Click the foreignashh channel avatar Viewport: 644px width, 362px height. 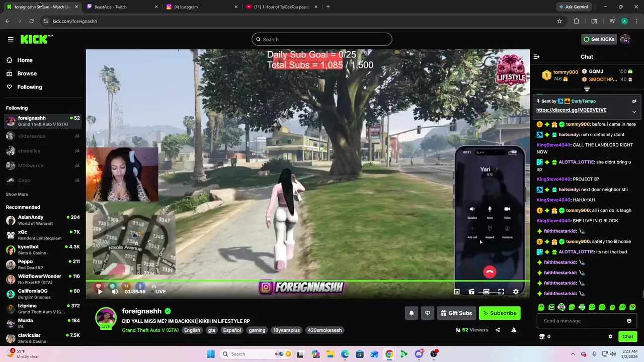click(x=106, y=318)
